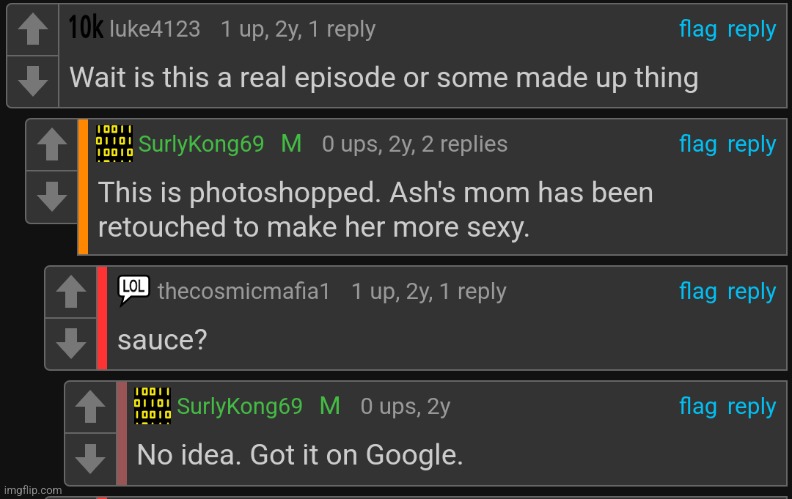
Task: Upvote luke4123's comment
Action: [33, 29]
